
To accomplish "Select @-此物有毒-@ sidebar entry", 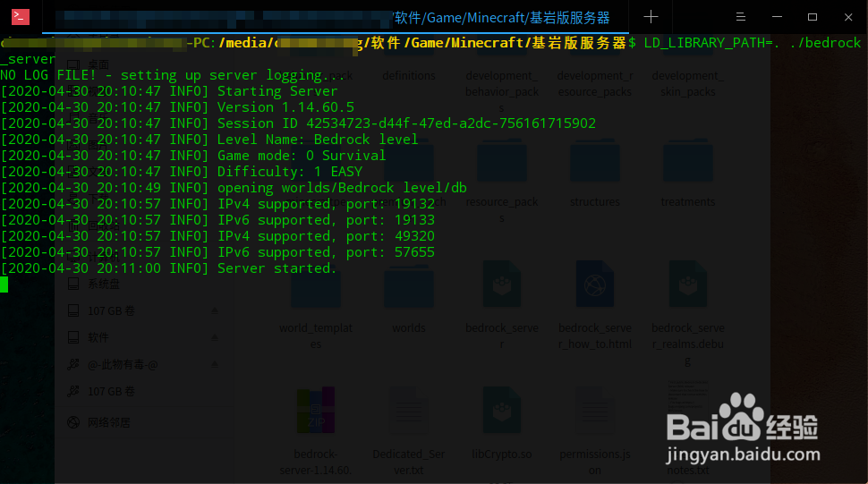I will pyautogui.click(x=123, y=364).
